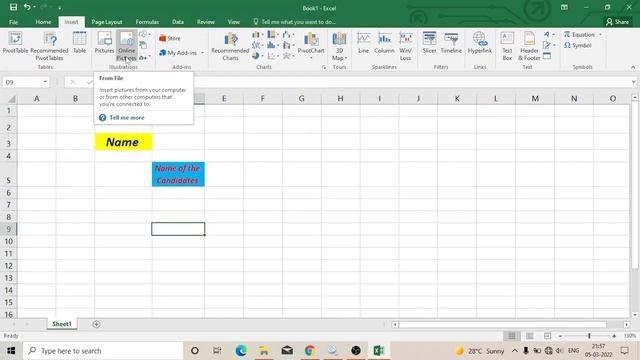Zoom in with plus button

pyautogui.click(x=614, y=336)
